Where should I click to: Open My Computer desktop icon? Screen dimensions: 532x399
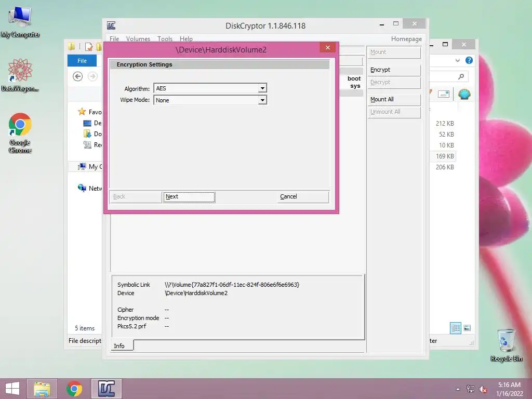click(x=20, y=21)
